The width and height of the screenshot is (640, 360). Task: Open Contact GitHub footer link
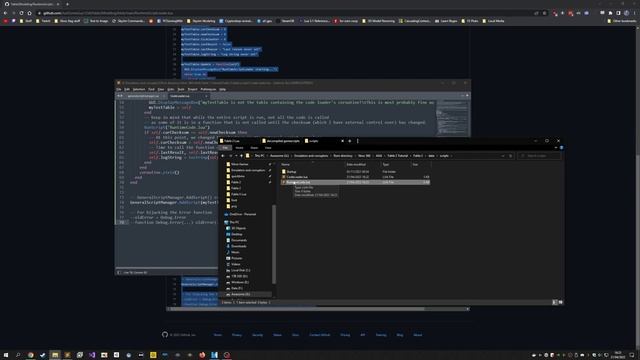(320, 335)
